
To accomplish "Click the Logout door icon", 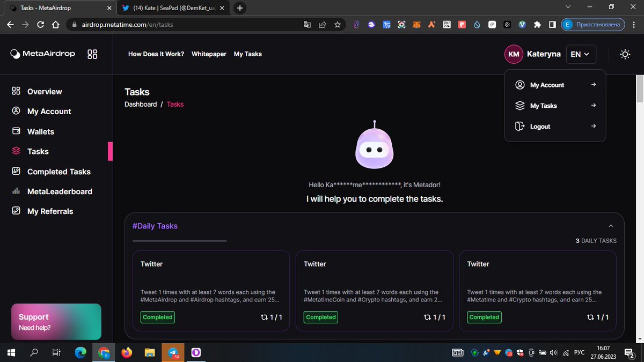I will pos(519,127).
